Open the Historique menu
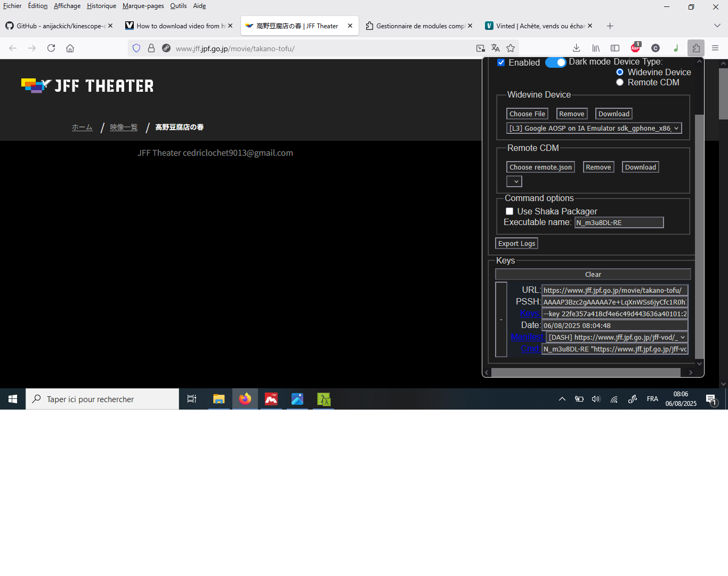728x576 pixels. (x=102, y=6)
